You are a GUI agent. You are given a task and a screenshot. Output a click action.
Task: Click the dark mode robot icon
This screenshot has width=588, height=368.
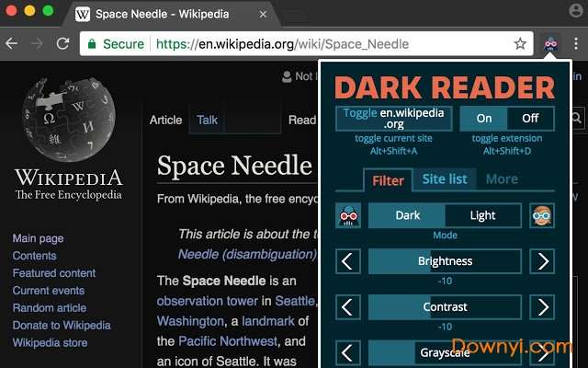point(348,216)
